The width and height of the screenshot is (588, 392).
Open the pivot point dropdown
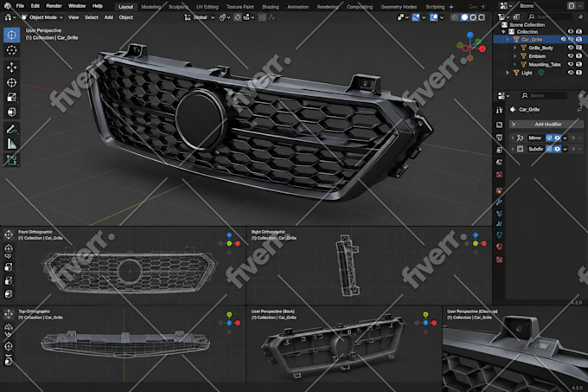coord(223,17)
